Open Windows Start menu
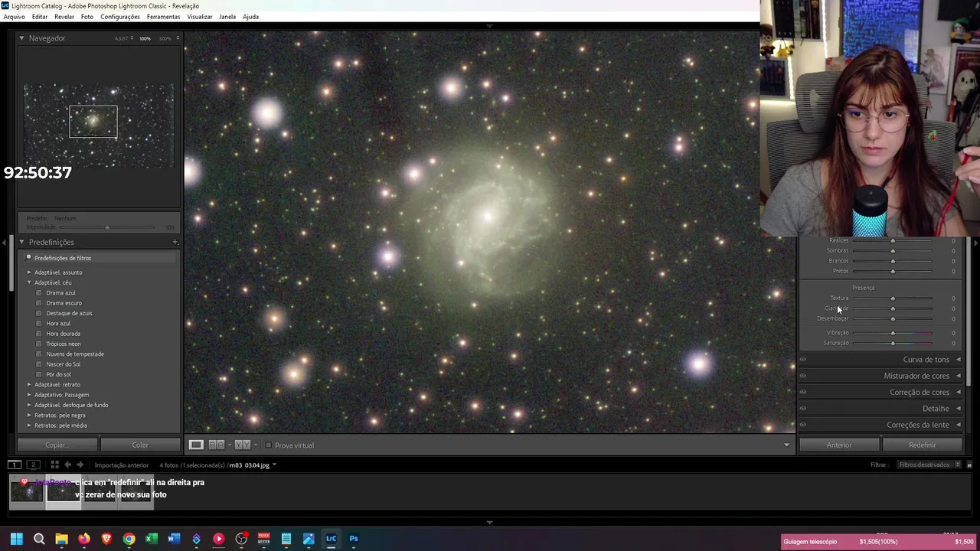The width and height of the screenshot is (980, 551). coord(16,539)
